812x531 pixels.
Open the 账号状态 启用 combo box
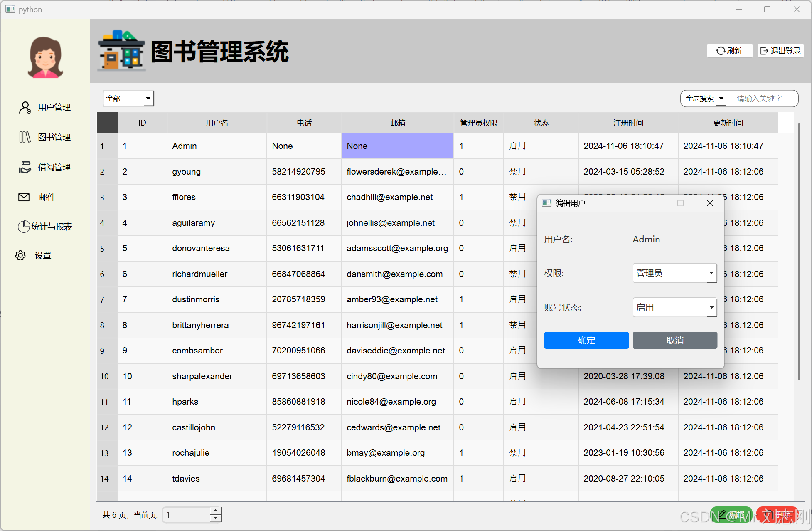[674, 308]
